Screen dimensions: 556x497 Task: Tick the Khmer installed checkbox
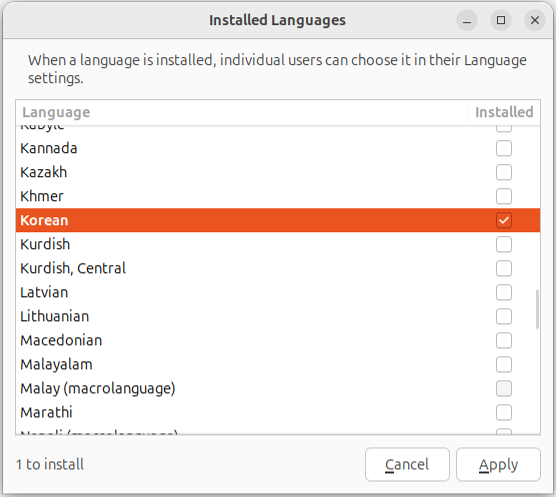[x=504, y=196]
